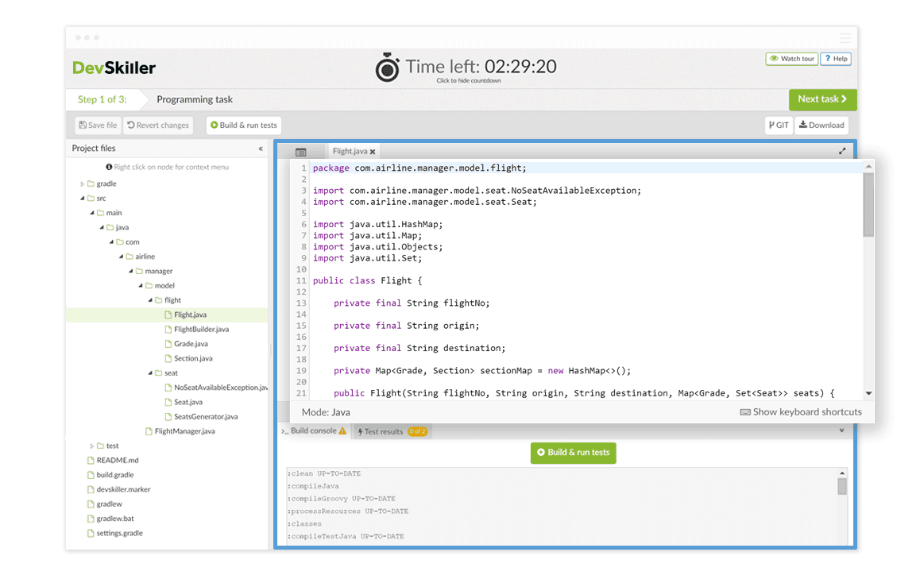Screen dimensions: 924x579
Task: Collapse the seat folder
Action: click(x=150, y=373)
